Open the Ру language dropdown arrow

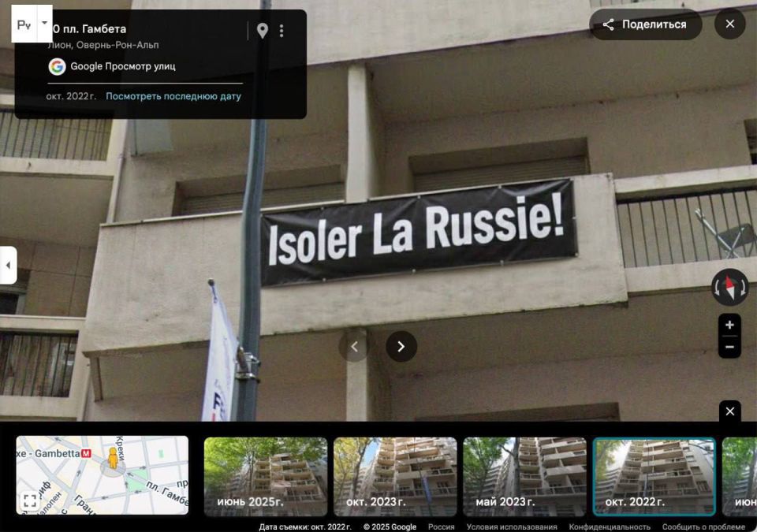tap(44, 24)
